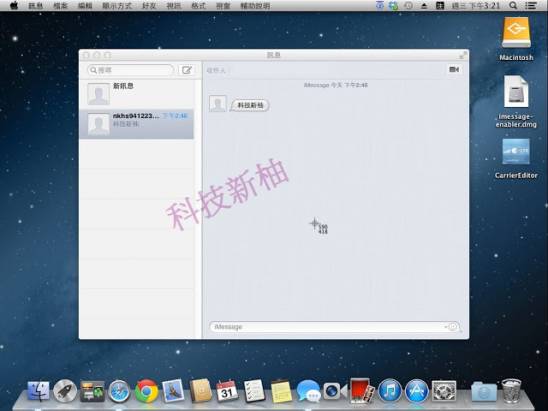Select the CarrierEditor desktop icon
This screenshot has height=411, width=548.
(x=516, y=159)
